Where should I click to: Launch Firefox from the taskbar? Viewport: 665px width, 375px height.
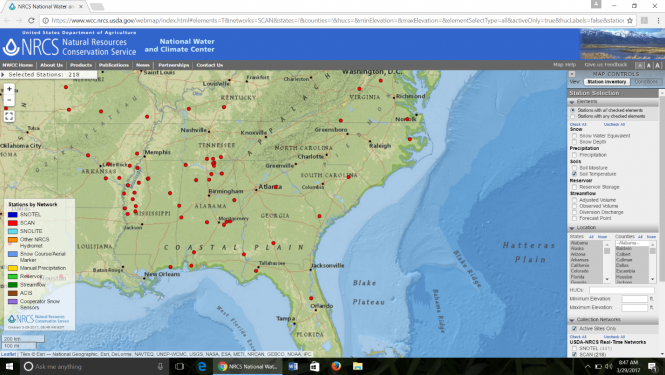pyautogui.click(x=336, y=367)
